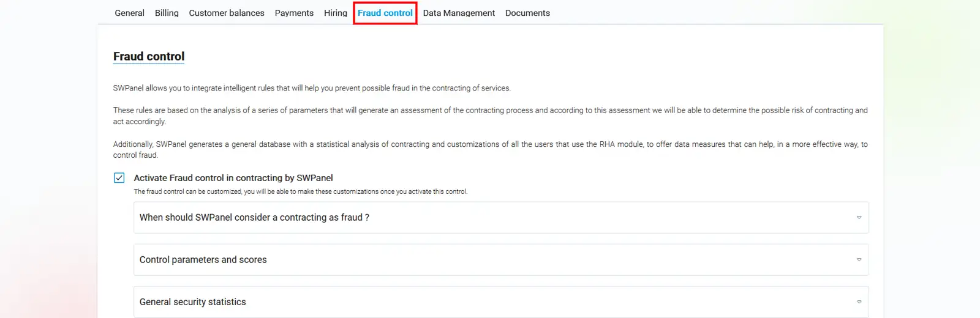Click the 'Activate Fraud control in contracting' label
980x318 pixels.
click(x=233, y=178)
